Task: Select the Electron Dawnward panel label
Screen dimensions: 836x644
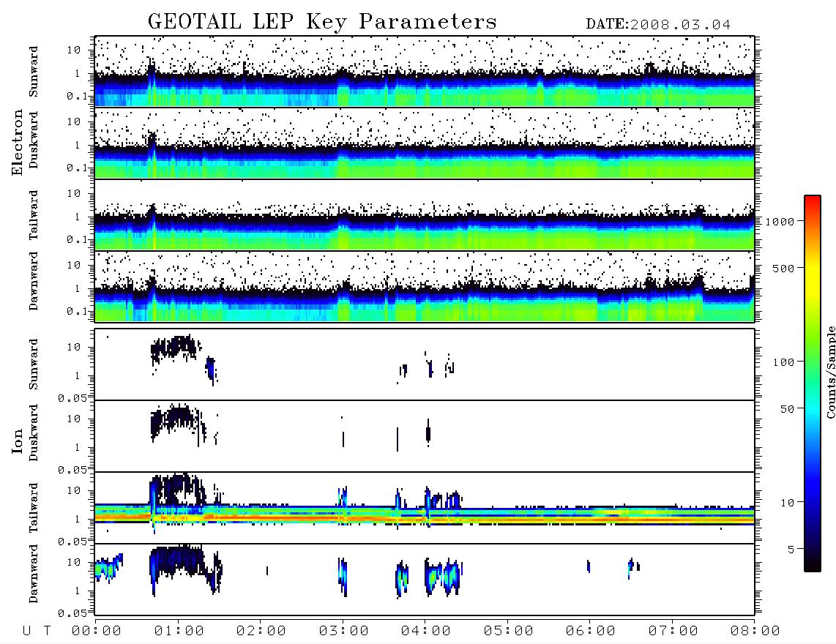Action: pyautogui.click(x=34, y=281)
